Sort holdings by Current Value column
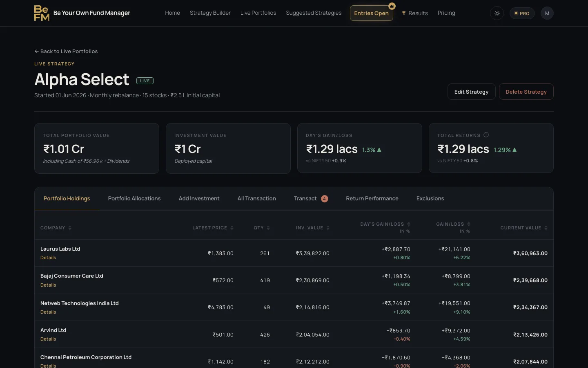588x368 pixels. point(524,228)
